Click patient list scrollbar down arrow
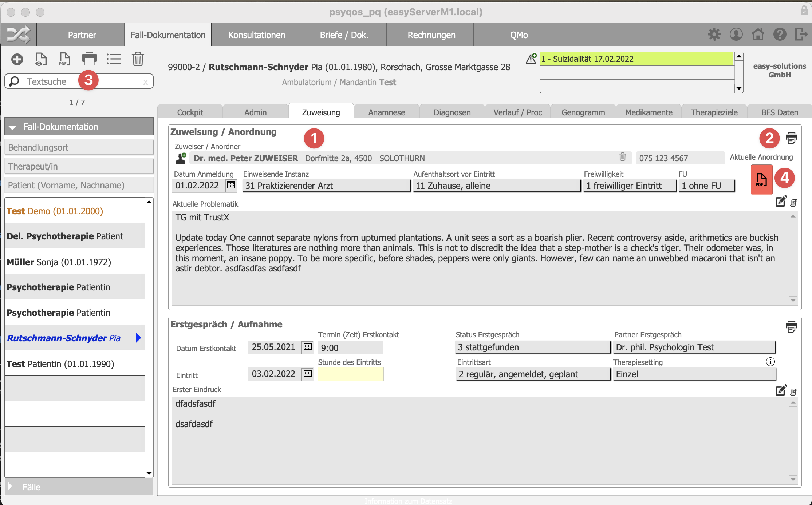 (149, 473)
